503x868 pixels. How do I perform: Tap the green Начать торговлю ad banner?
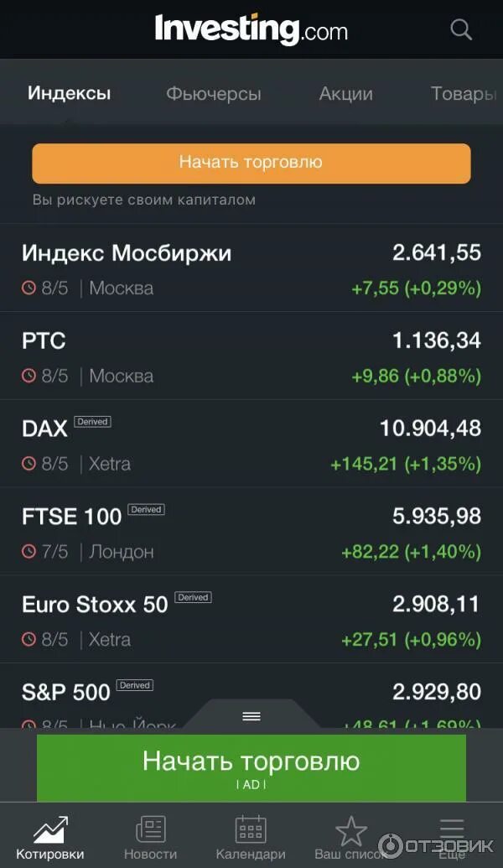[x=251, y=767]
